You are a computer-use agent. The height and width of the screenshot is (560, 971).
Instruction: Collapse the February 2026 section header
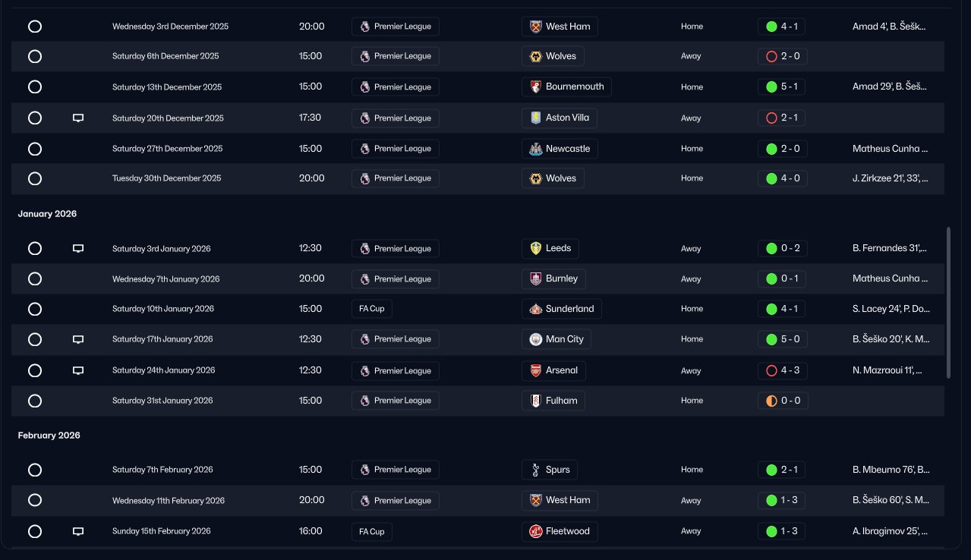tap(49, 436)
